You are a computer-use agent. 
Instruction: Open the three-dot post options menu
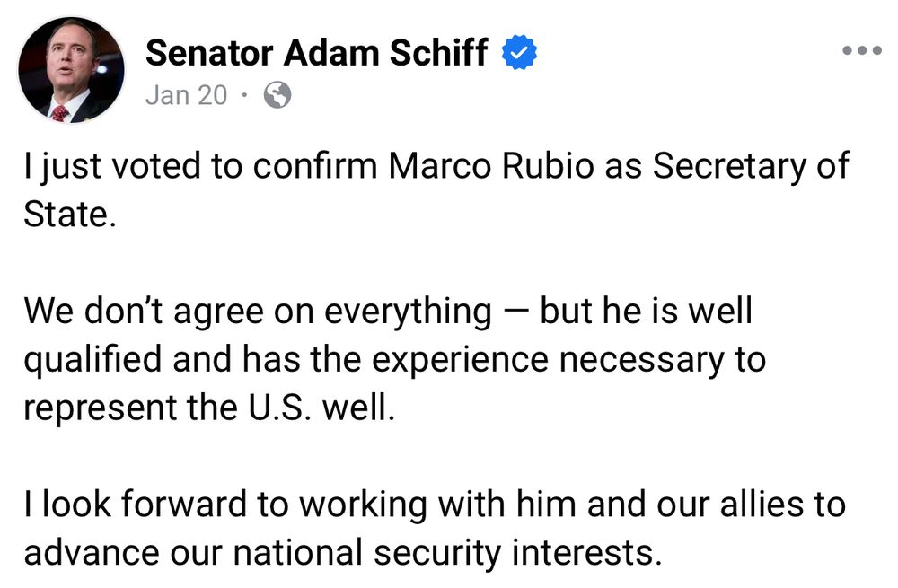coord(861,51)
